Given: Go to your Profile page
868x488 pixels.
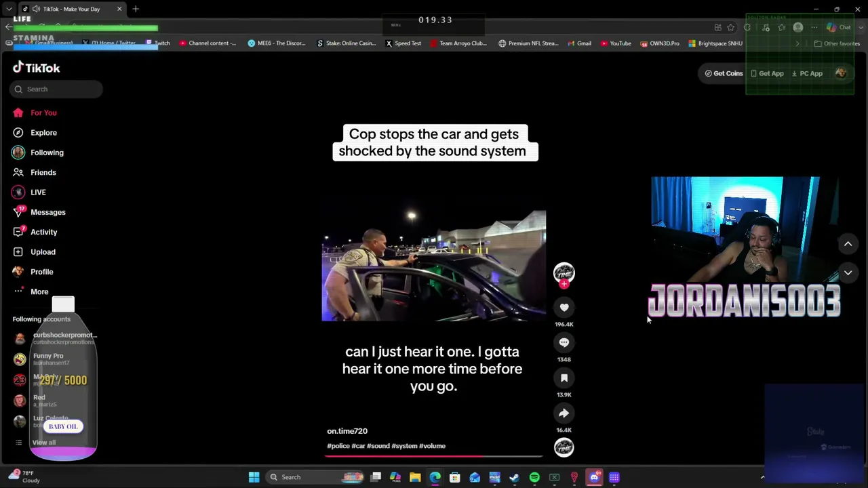Looking at the screenshot, I should tap(32, 272).
